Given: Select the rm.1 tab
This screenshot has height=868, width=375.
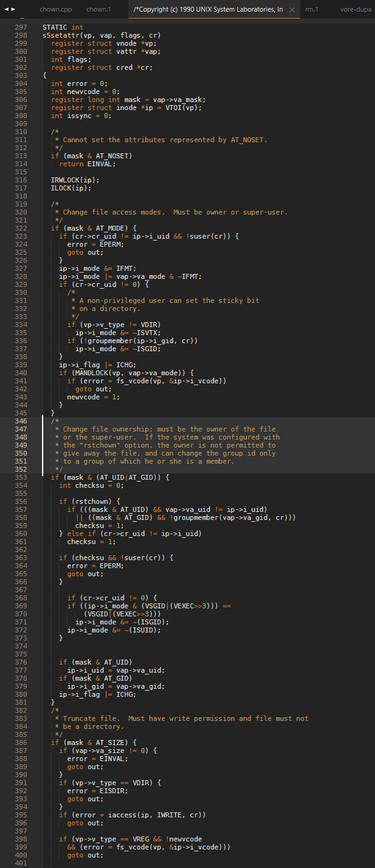Looking at the screenshot, I should pos(312,10).
